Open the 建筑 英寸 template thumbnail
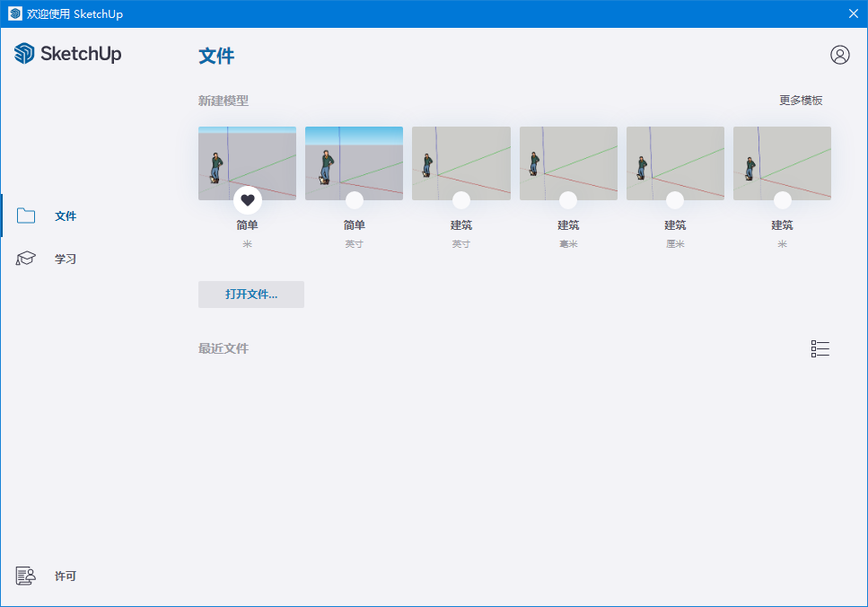The width and height of the screenshot is (868, 607). 460,163
